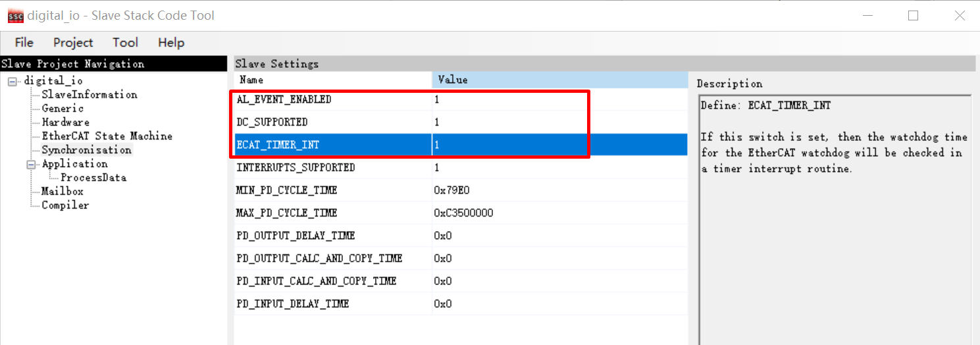Select the DC_SUPPORTED setting row
Image resolution: width=980 pixels, height=345 pixels.
pyautogui.click(x=461, y=122)
